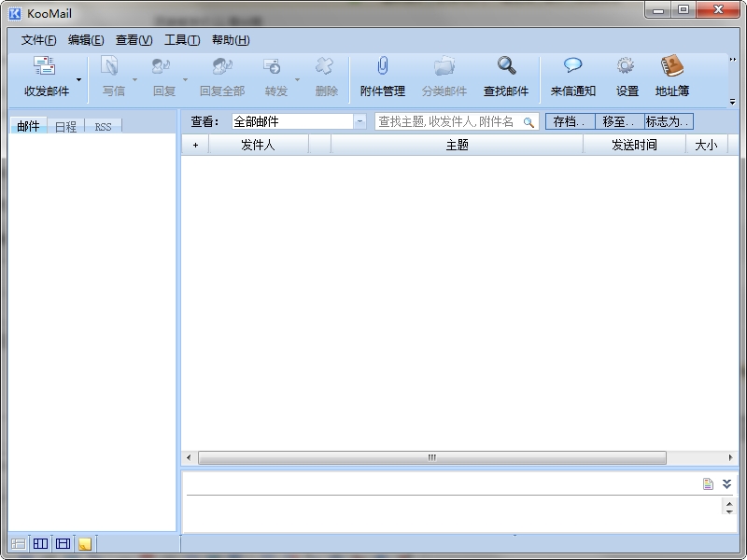Open 设置 settings gear
Image resolution: width=747 pixels, height=560 pixels.
pos(627,67)
